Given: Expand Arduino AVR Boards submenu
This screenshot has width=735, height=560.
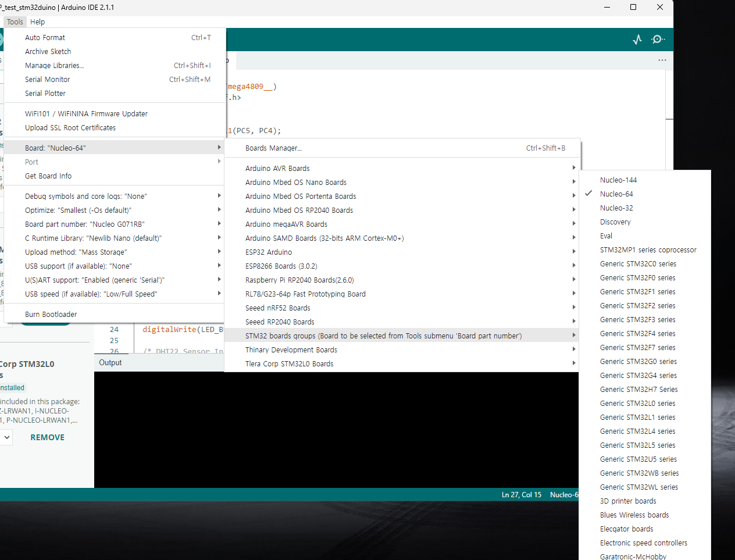Looking at the screenshot, I should click(402, 169).
